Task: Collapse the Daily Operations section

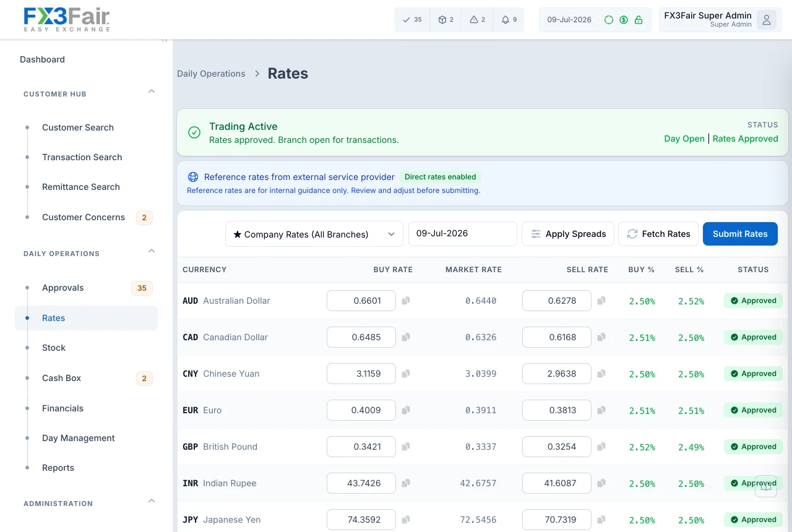Action: click(152, 251)
